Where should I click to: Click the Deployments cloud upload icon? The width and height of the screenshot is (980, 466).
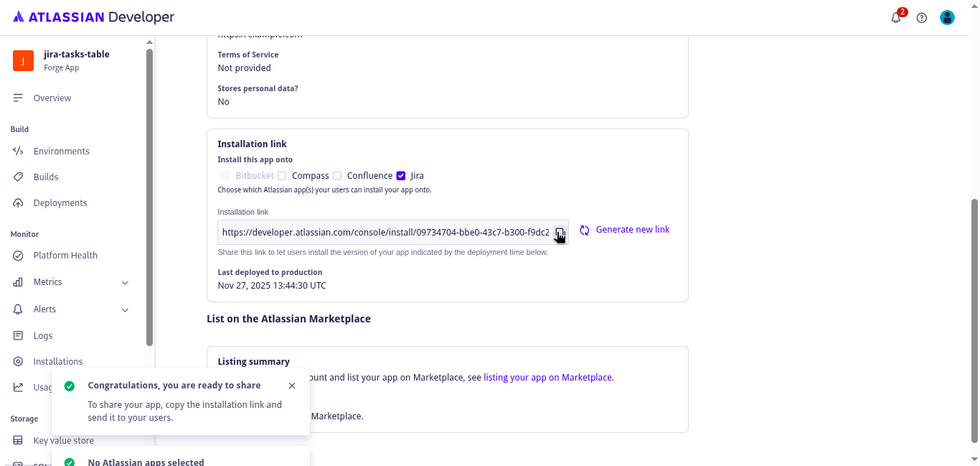[x=19, y=202]
